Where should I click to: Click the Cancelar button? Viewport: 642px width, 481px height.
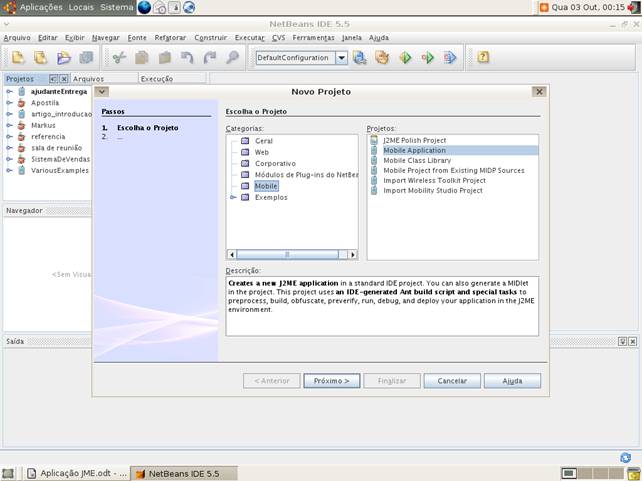pyautogui.click(x=452, y=381)
